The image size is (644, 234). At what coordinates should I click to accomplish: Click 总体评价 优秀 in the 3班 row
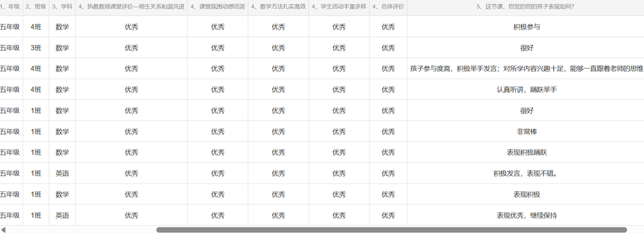[x=388, y=48]
